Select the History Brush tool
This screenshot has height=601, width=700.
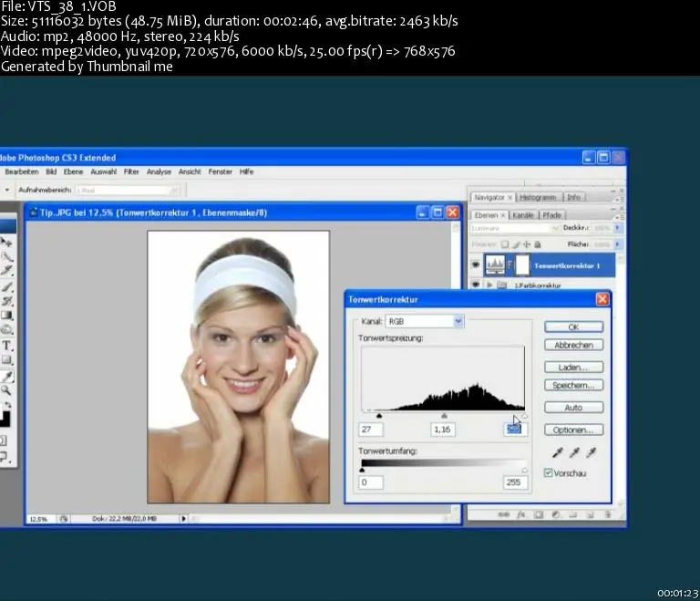click(x=6, y=301)
